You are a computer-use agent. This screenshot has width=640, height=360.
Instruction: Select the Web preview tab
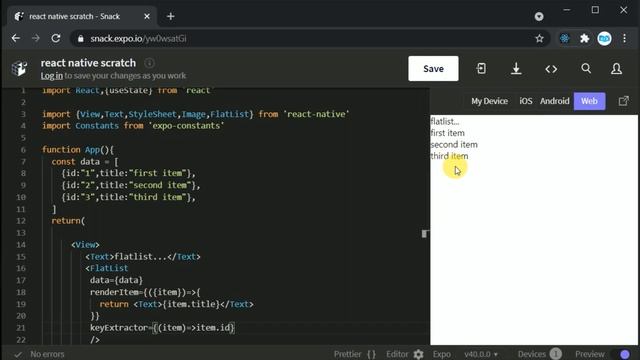pos(589,101)
